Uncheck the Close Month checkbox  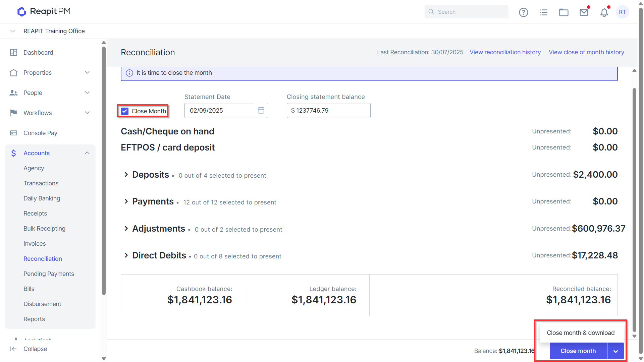pos(124,111)
